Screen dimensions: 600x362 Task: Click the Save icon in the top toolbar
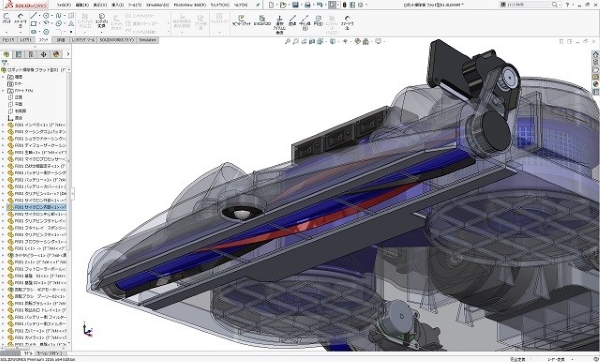point(295,5)
